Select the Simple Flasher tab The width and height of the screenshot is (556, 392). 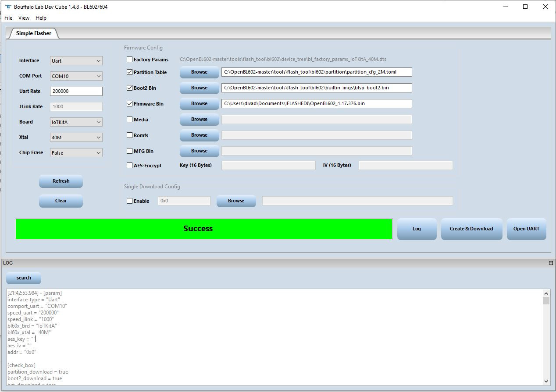(33, 33)
